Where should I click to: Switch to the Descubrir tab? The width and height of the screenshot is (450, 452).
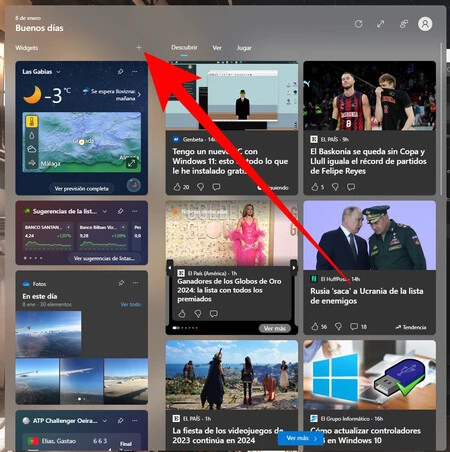(184, 48)
